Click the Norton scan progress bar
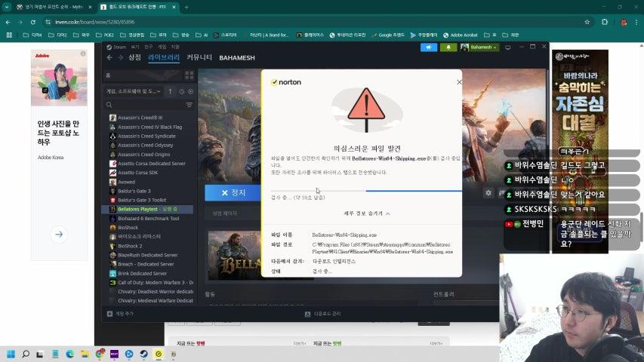This screenshot has width=644, height=362. coord(366,191)
